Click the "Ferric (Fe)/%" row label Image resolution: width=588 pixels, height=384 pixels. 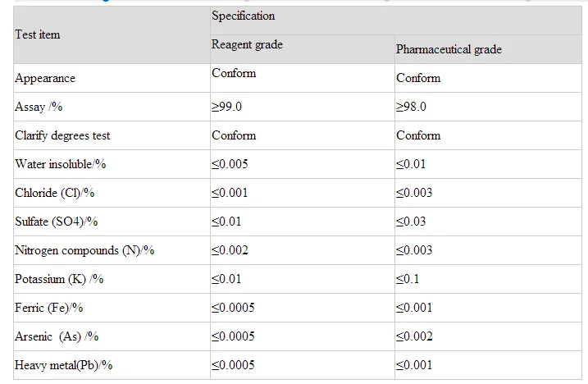tap(49, 308)
